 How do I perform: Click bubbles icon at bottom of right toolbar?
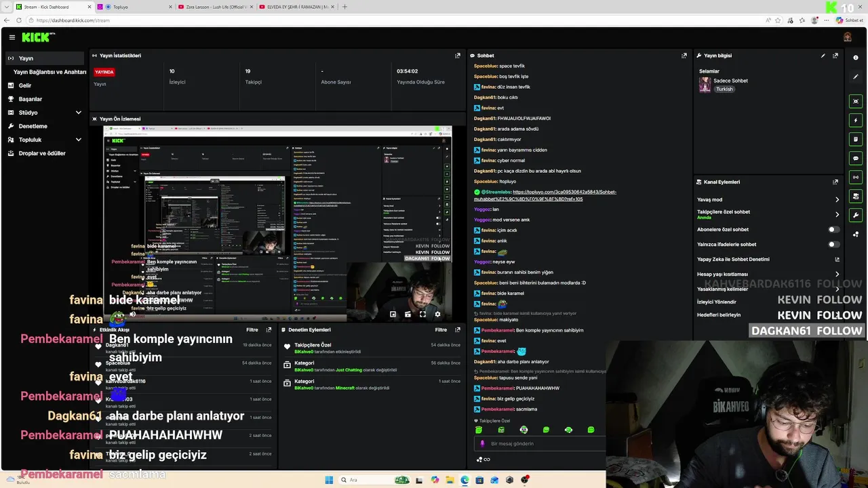[x=856, y=235]
